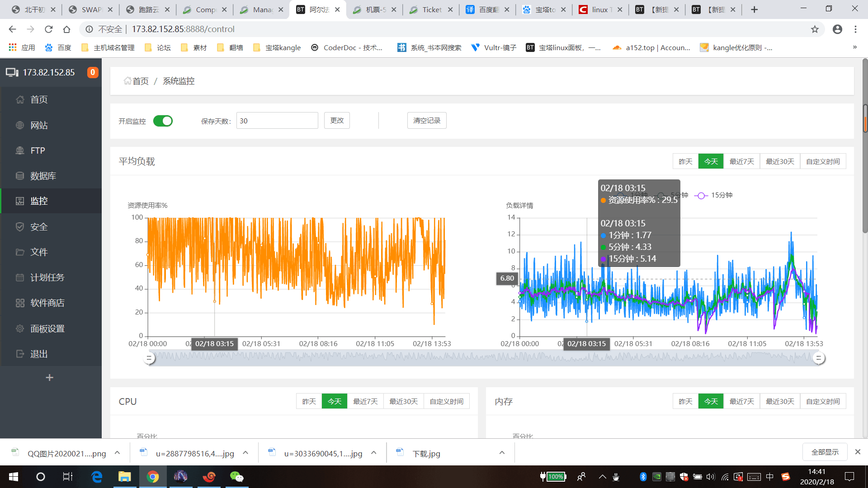
Task: Select 最近7天 for average load chart
Action: 741,161
